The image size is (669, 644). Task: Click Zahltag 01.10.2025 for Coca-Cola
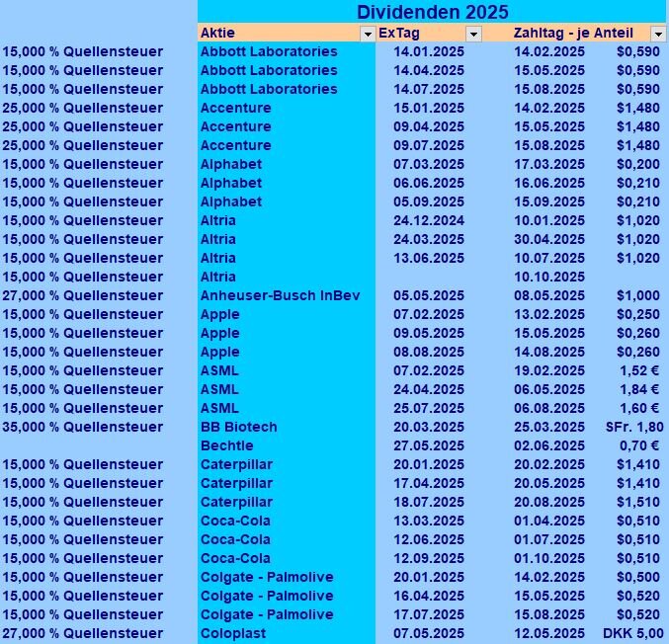click(x=549, y=558)
